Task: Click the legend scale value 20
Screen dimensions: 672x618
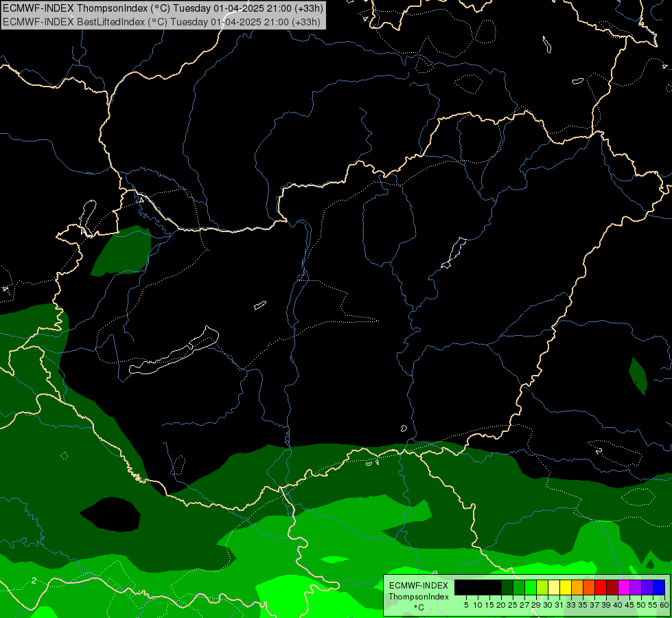Action: [501, 605]
